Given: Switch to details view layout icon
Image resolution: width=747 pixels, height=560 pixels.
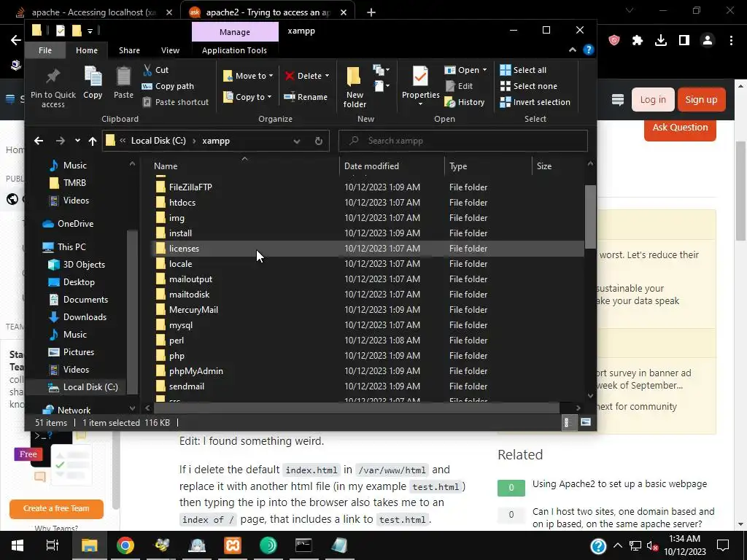Looking at the screenshot, I should 567,422.
